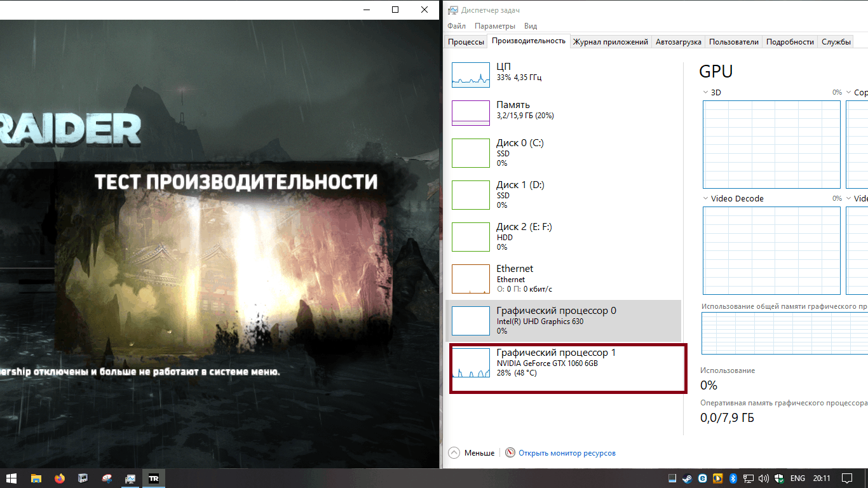Switch to the Службы tab
Screen dimensions: 868x488
pos(836,42)
